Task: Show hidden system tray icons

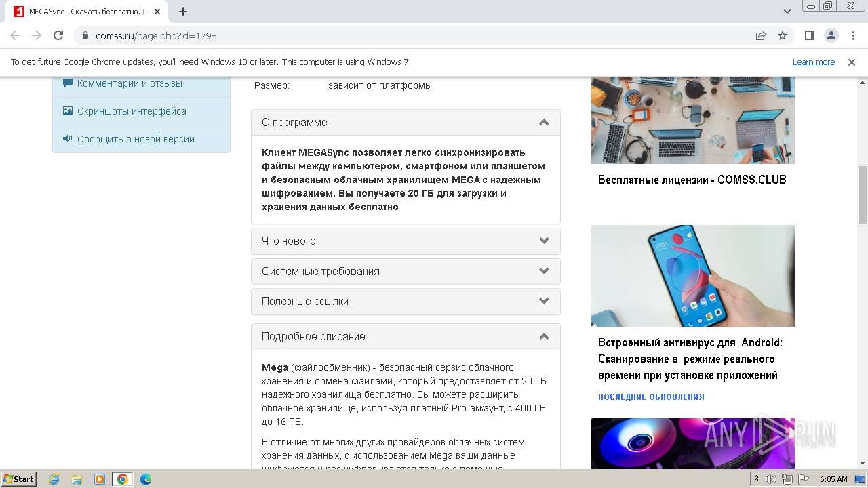Action: coord(757,479)
